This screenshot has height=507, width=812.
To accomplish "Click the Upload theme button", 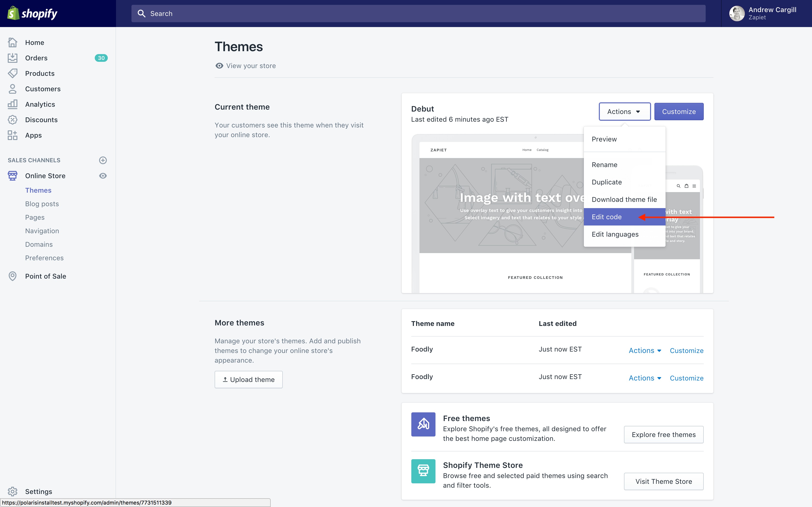I will (248, 380).
